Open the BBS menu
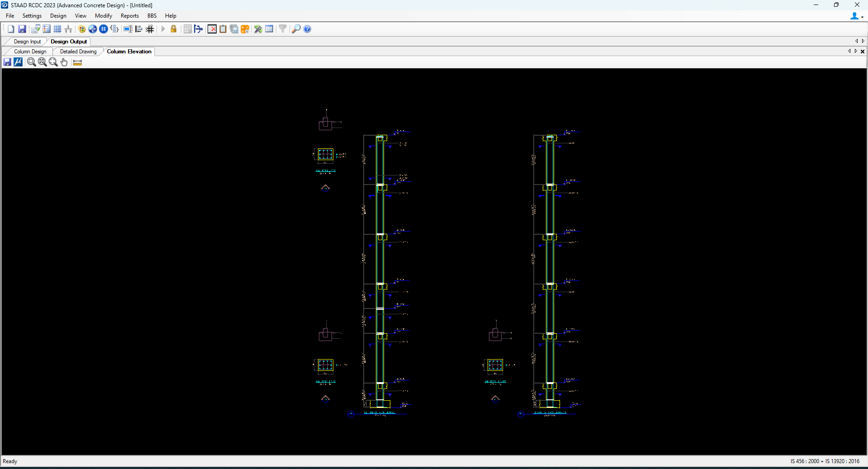 152,16
